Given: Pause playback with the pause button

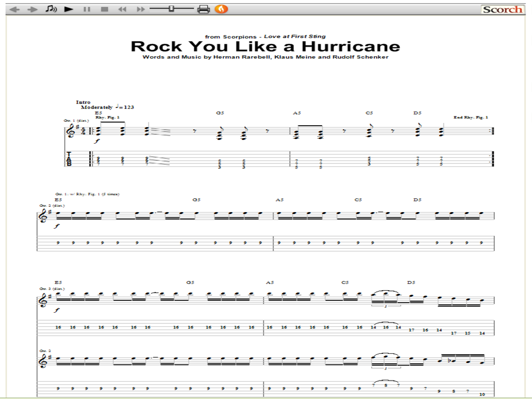Looking at the screenshot, I should pyautogui.click(x=87, y=9).
